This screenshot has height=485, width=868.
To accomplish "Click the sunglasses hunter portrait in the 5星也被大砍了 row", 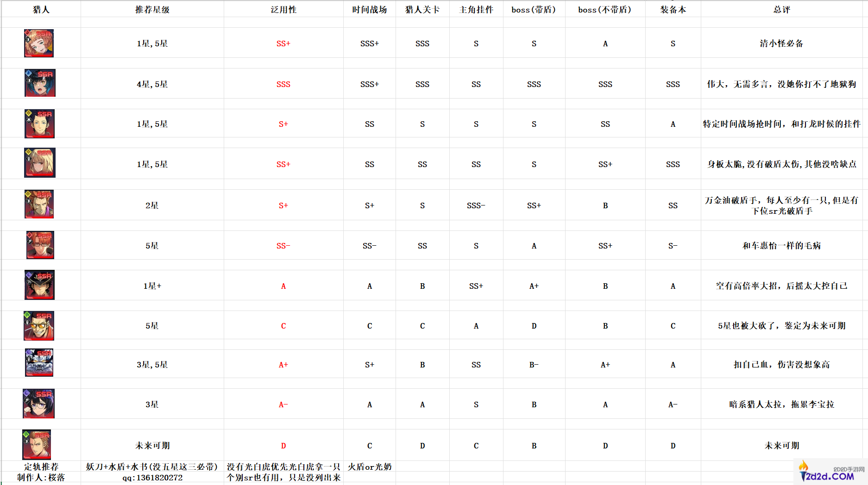I will coord(39,325).
